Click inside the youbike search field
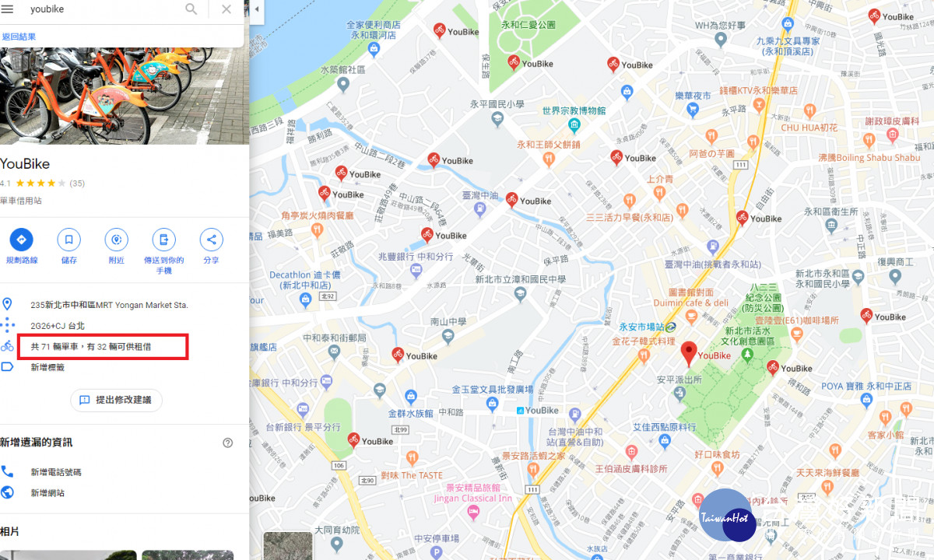 101,9
